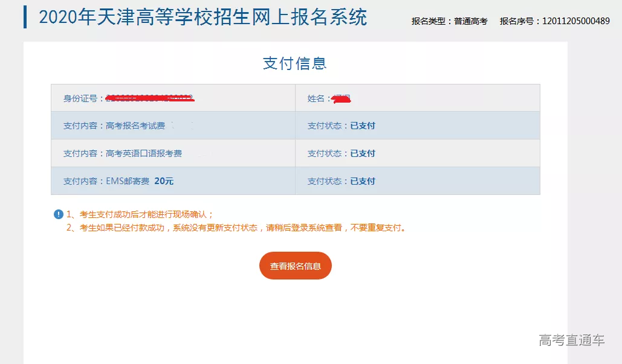This screenshot has height=364, width=622.
Task: Click the 报名类型：普通高考 text
Action: pyautogui.click(x=449, y=21)
